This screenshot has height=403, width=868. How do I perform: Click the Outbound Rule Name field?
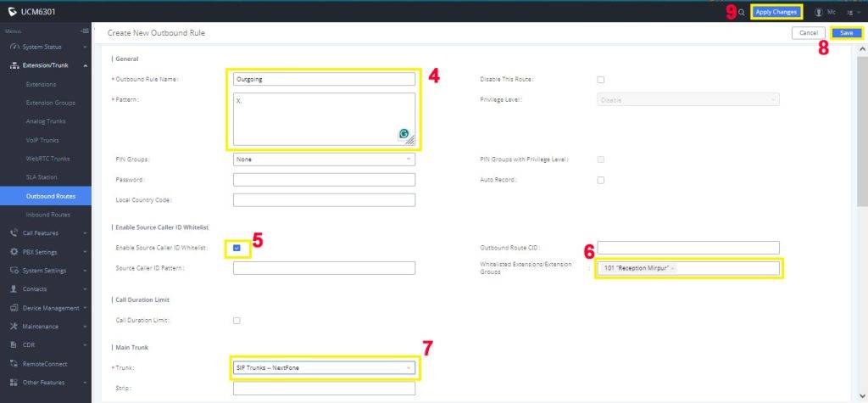point(324,80)
